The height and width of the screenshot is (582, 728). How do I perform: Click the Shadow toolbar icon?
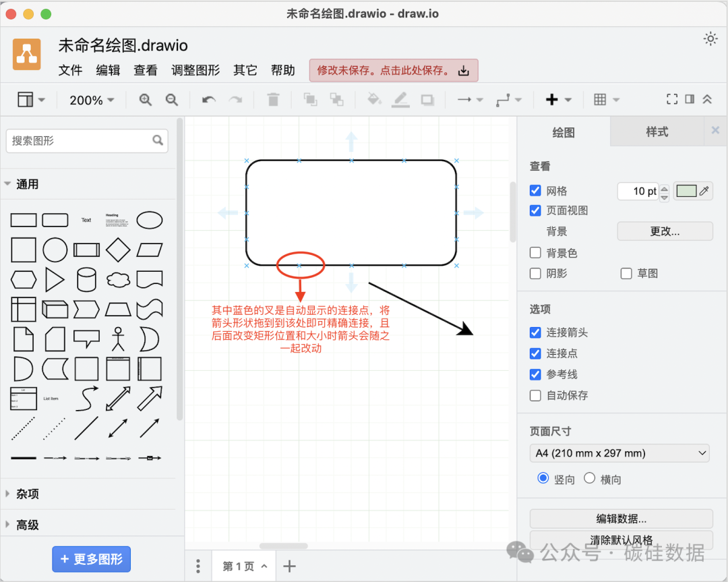[427, 99]
